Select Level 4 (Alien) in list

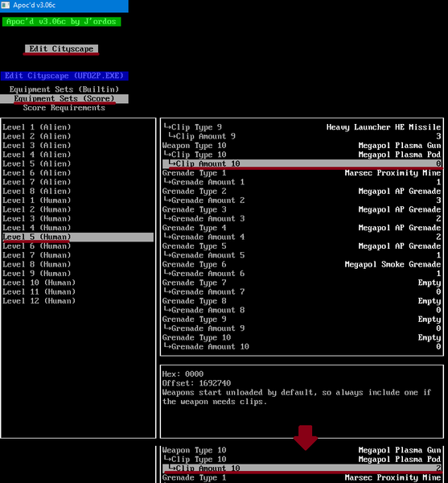click(37, 155)
